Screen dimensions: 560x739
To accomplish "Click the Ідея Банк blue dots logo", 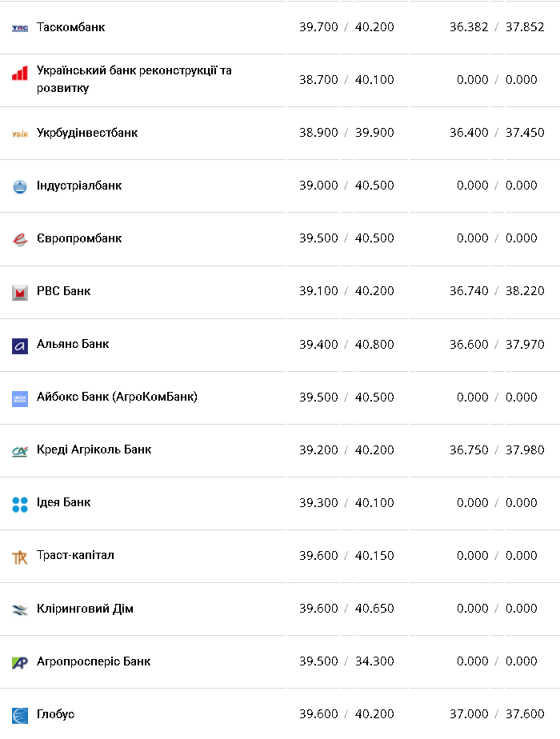I will [x=20, y=504].
